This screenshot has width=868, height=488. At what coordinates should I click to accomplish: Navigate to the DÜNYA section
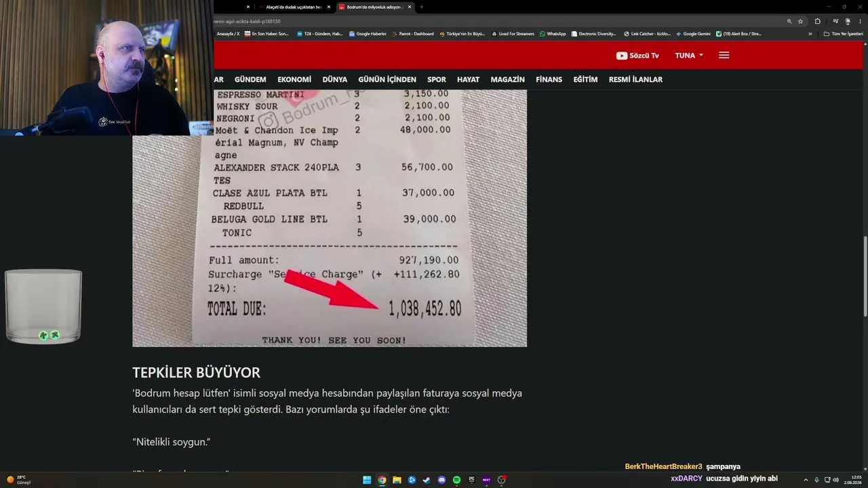tap(335, 79)
